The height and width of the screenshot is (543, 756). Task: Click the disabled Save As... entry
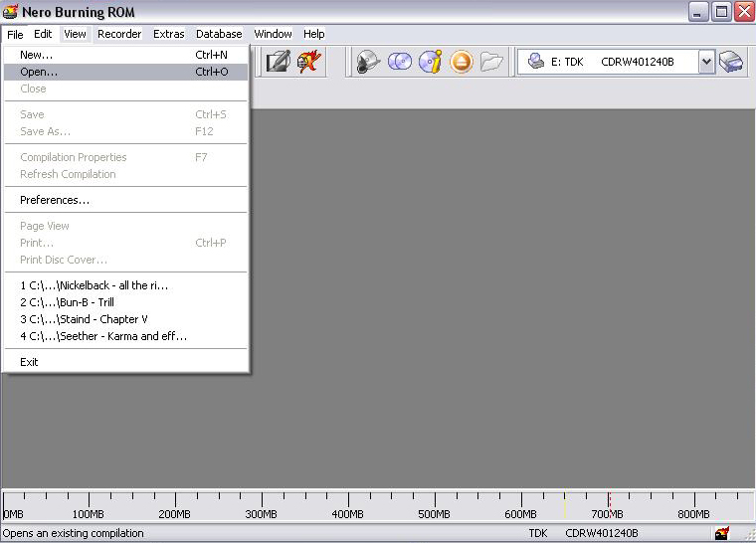click(126, 131)
